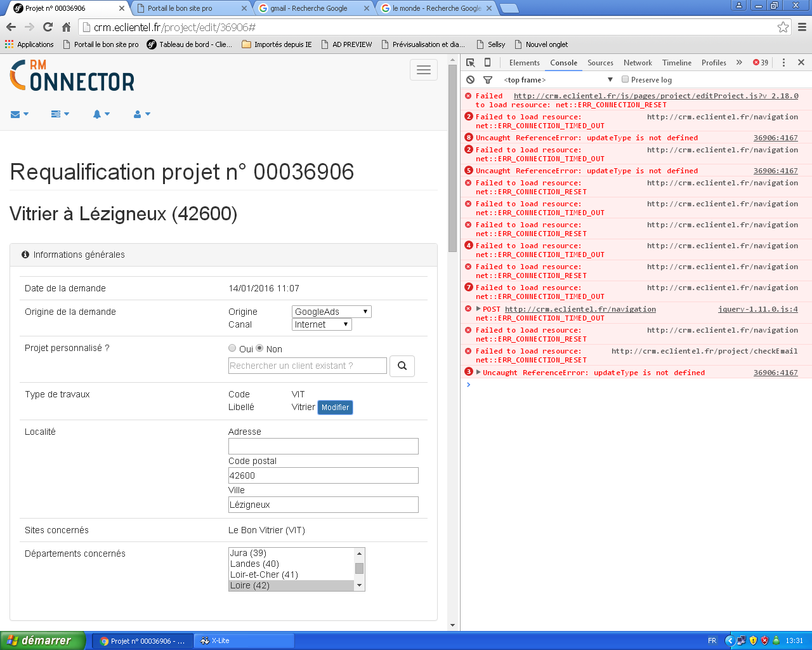Reload the page with refresh icon
812x650 pixels.
click(48, 27)
